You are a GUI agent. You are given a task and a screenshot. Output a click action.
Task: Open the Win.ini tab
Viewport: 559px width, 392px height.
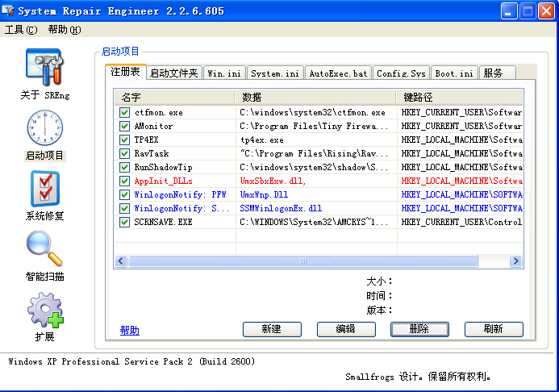(x=224, y=73)
